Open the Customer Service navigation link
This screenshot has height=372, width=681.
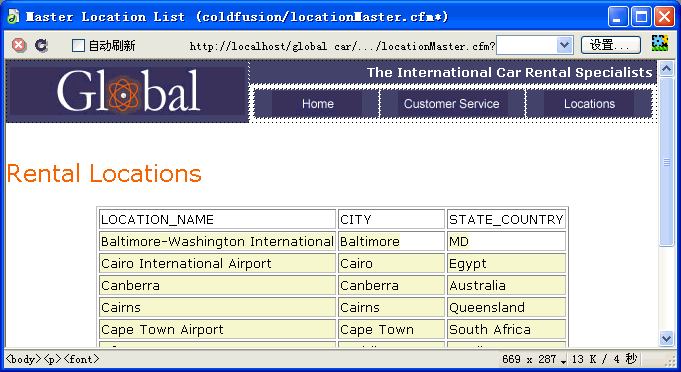pos(452,104)
